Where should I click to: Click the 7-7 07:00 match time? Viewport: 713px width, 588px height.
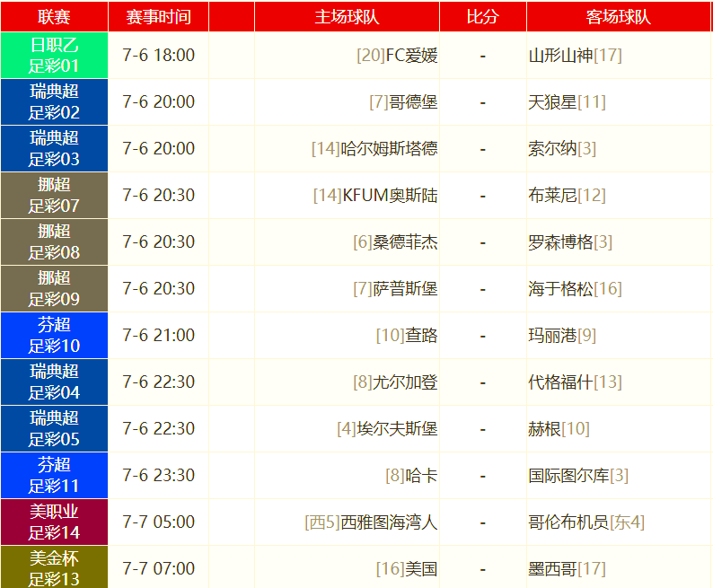click(158, 569)
